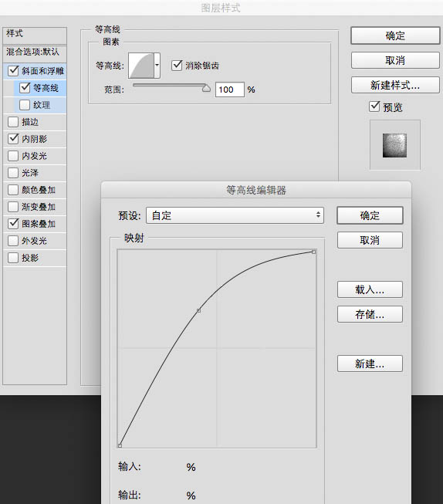
Task: Click the 载入... load button
Action: point(370,289)
